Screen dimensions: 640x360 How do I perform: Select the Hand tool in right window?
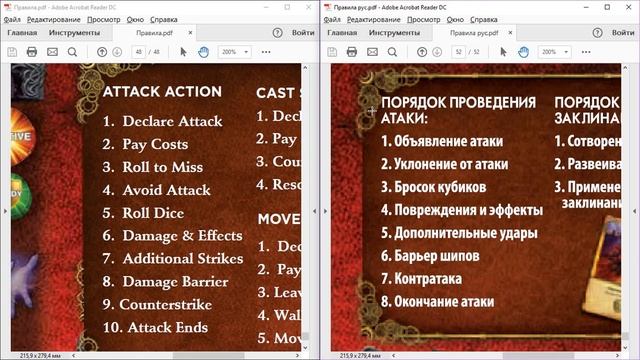click(x=523, y=52)
